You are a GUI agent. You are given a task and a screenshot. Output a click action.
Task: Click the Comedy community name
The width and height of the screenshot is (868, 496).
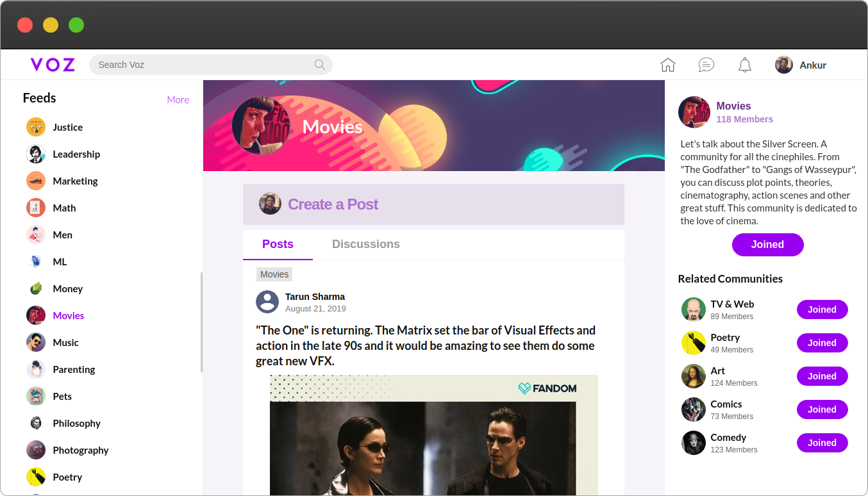[x=728, y=437]
